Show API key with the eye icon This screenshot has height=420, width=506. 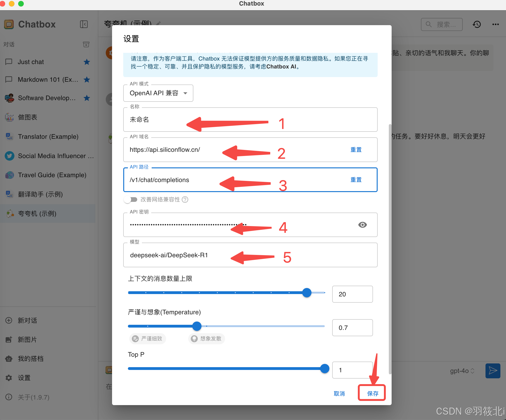(x=362, y=225)
